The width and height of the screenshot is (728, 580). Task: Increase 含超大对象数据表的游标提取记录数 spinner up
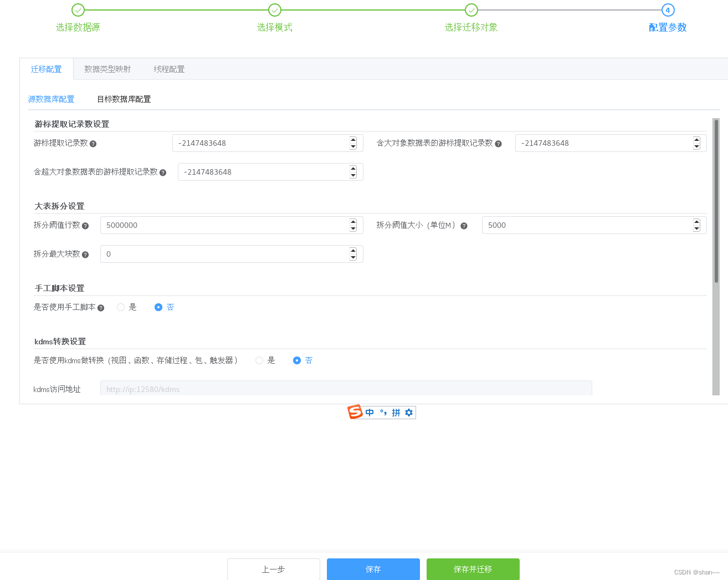click(353, 169)
